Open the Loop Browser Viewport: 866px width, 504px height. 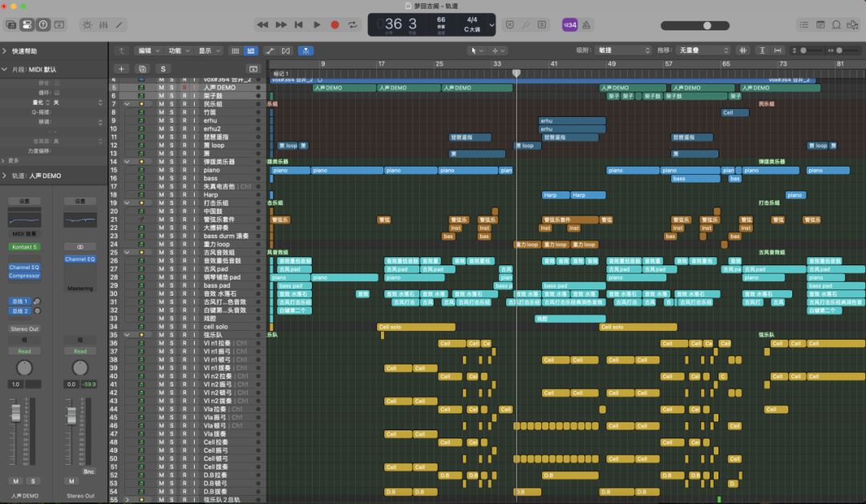[x=836, y=25]
